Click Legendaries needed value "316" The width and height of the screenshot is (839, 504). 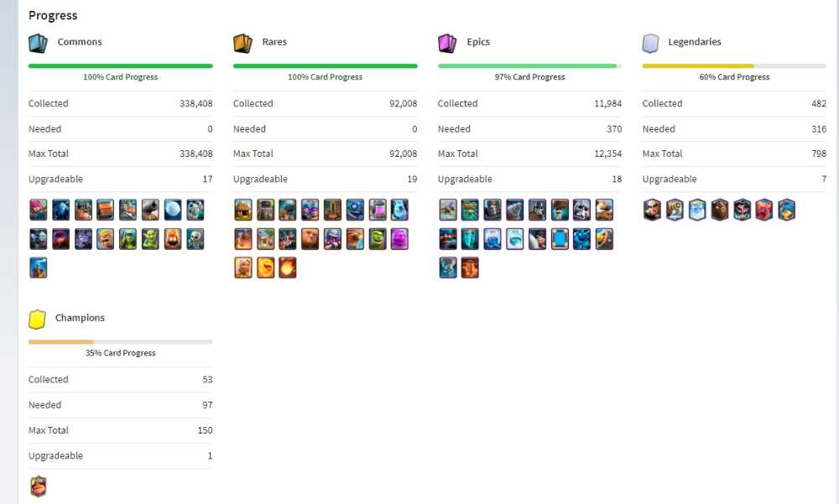click(x=819, y=129)
